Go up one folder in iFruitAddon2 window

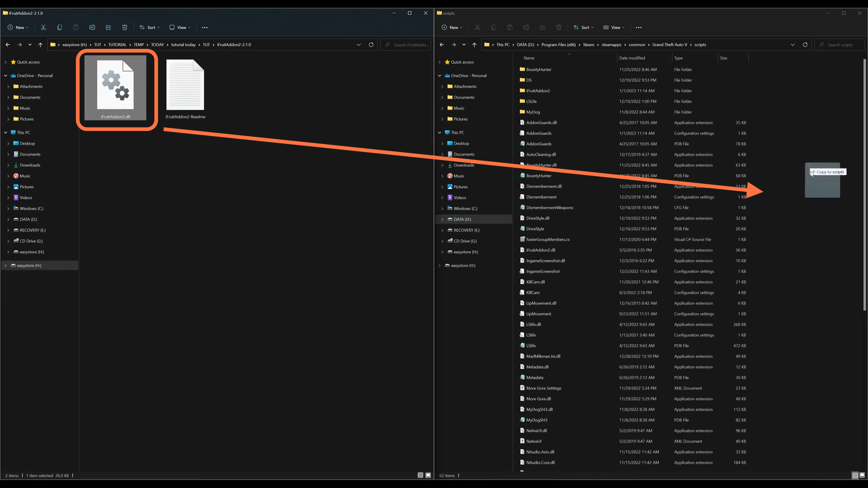40,45
